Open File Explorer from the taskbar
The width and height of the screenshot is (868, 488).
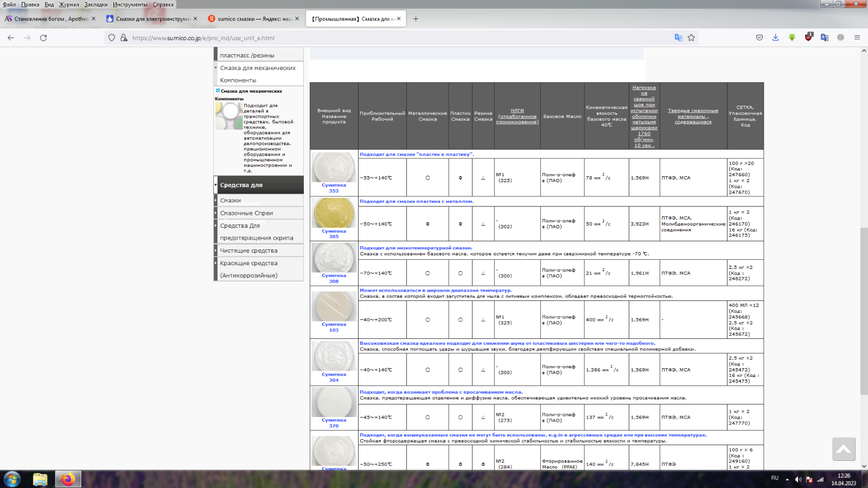40,479
